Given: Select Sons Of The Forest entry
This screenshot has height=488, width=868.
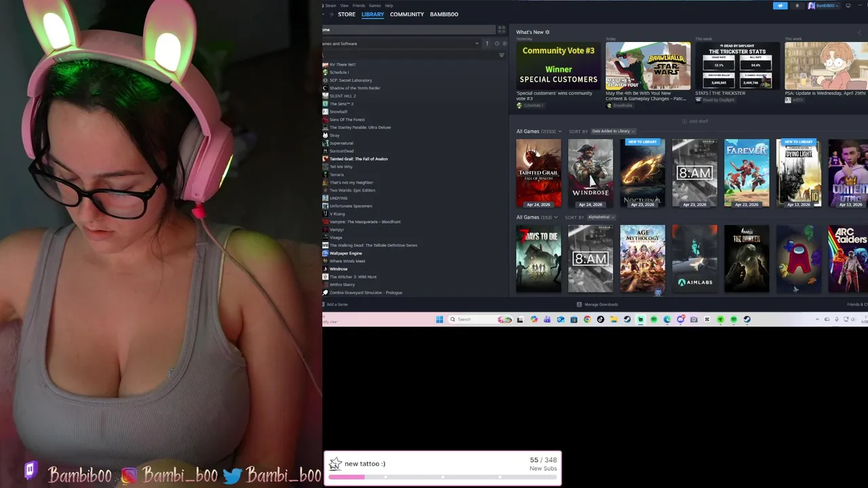Looking at the screenshot, I should click(x=347, y=120).
